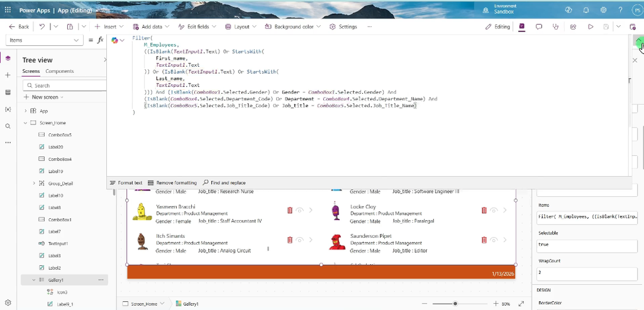Click the Back button
This screenshot has height=310, width=644.
(19, 26)
